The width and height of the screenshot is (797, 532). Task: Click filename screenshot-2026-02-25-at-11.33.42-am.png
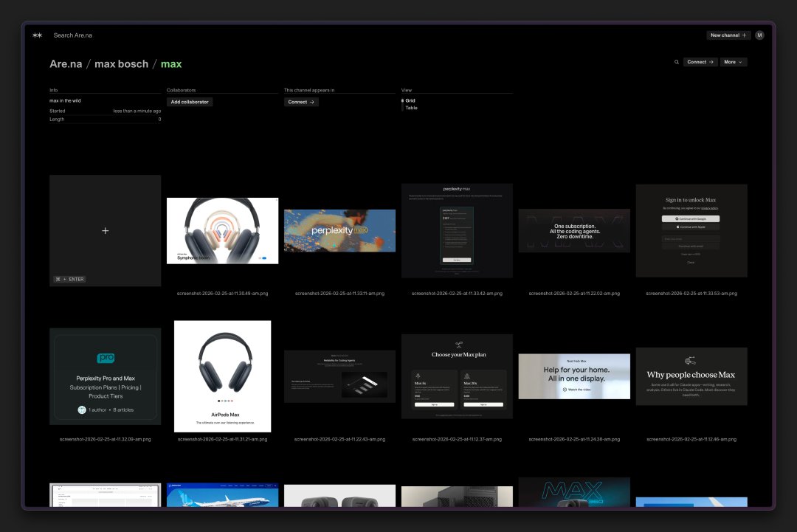[x=457, y=293]
